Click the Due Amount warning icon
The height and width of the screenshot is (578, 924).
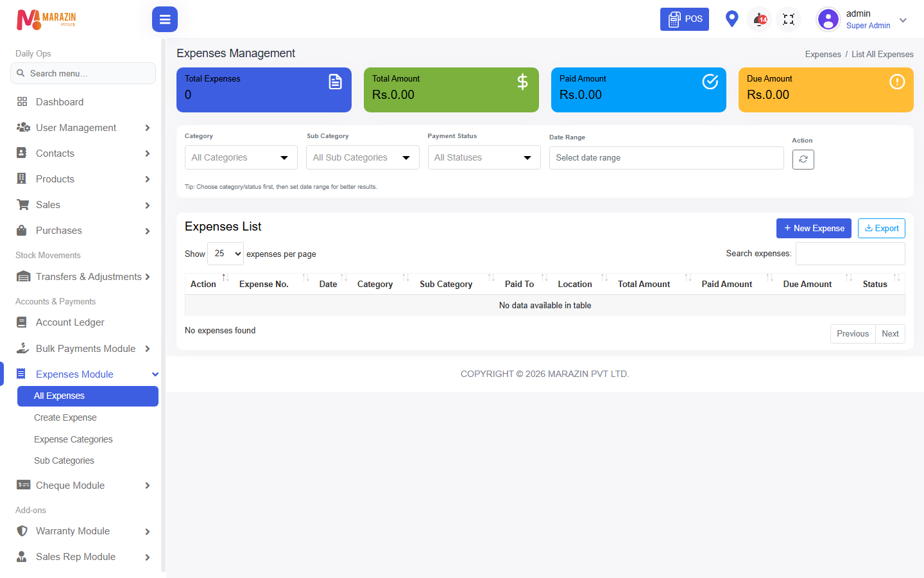coord(897,82)
